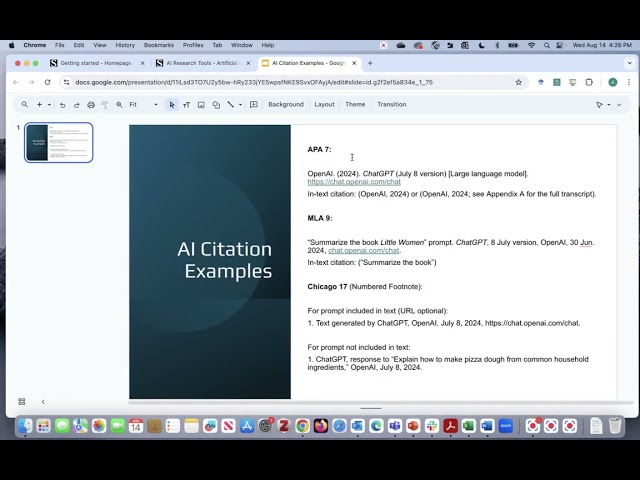640x480 pixels.
Task: Insert a shape
Action: click(x=216, y=105)
